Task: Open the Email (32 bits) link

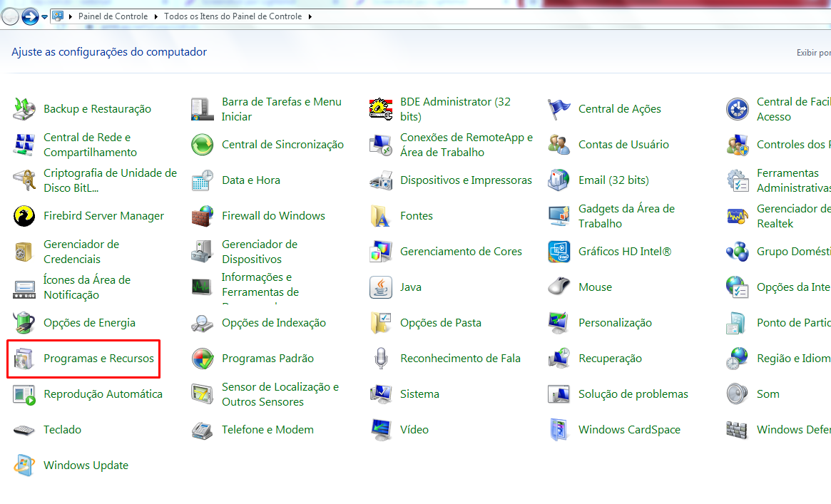Action: (613, 180)
